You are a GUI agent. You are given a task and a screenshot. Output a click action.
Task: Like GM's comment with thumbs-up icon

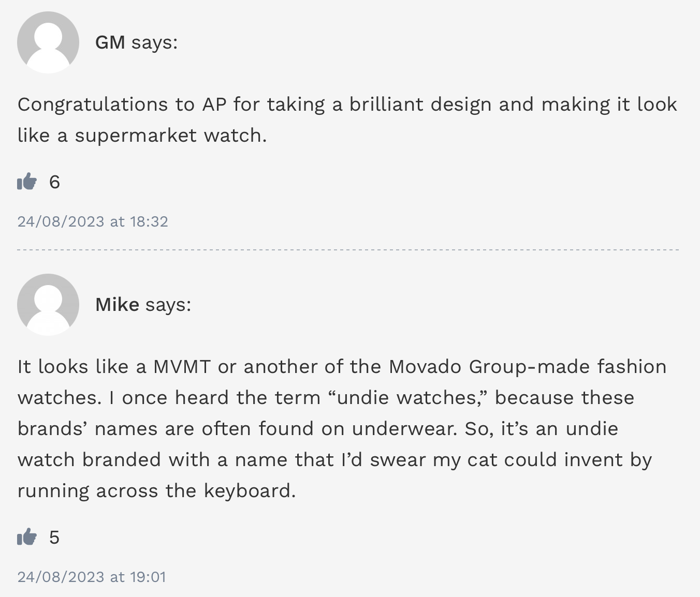click(x=27, y=182)
